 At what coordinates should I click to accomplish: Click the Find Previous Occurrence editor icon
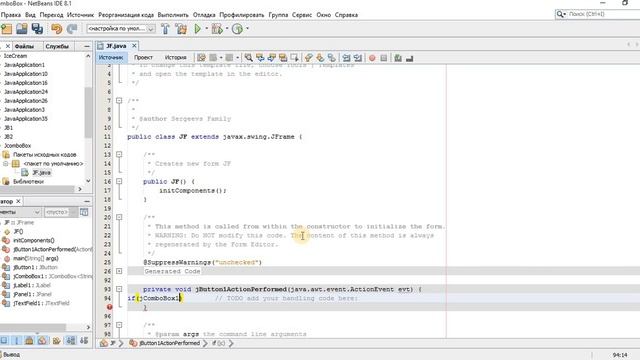(x=260, y=58)
